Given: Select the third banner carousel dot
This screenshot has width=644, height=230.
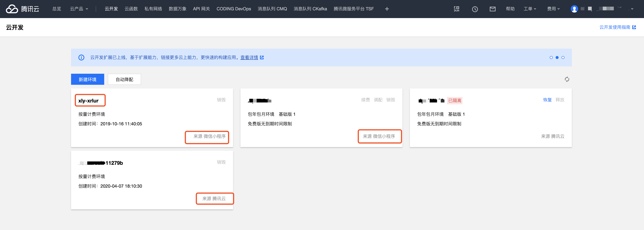Looking at the screenshot, I should [x=563, y=57].
